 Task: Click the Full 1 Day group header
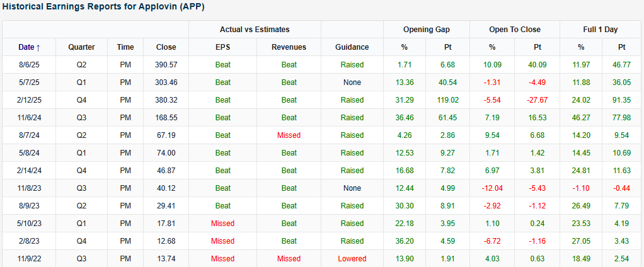(x=601, y=30)
